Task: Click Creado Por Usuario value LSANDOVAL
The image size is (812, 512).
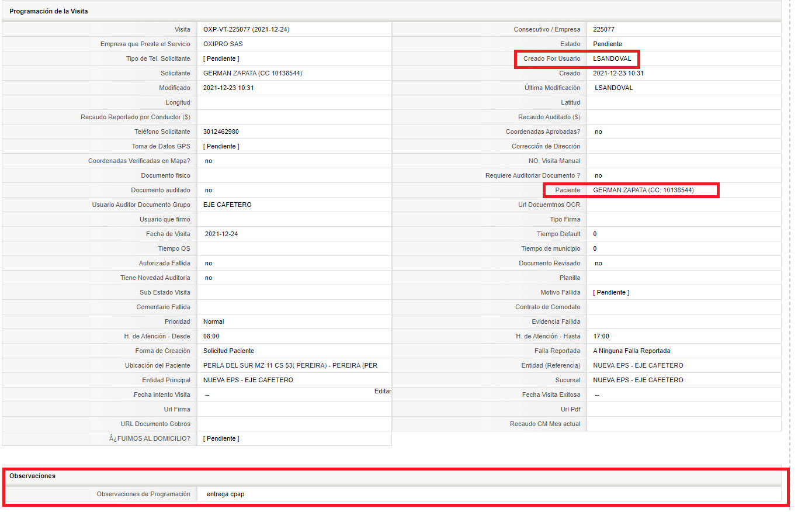Action: tap(612, 58)
